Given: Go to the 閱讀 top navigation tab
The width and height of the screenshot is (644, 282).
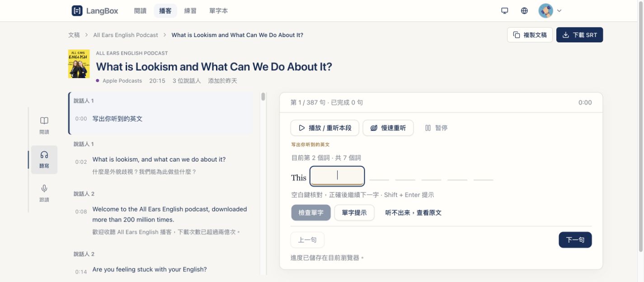Looking at the screenshot, I should pyautogui.click(x=140, y=11).
